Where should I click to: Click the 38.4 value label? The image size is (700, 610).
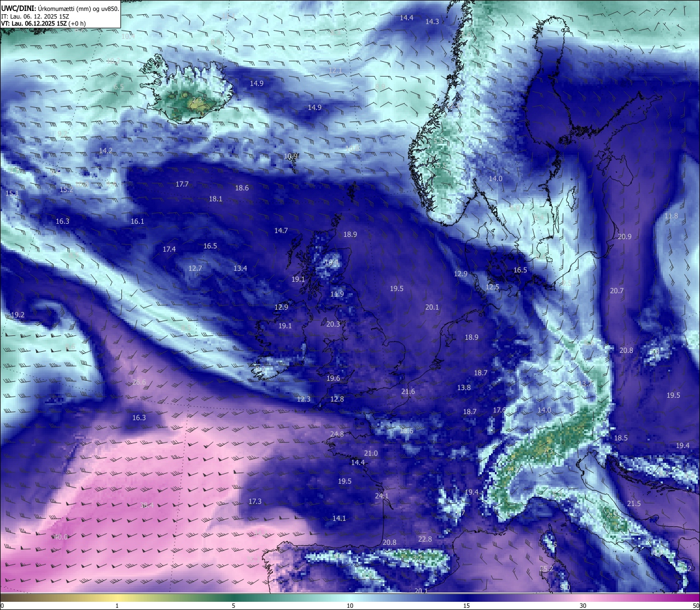pyautogui.click(x=147, y=505)
